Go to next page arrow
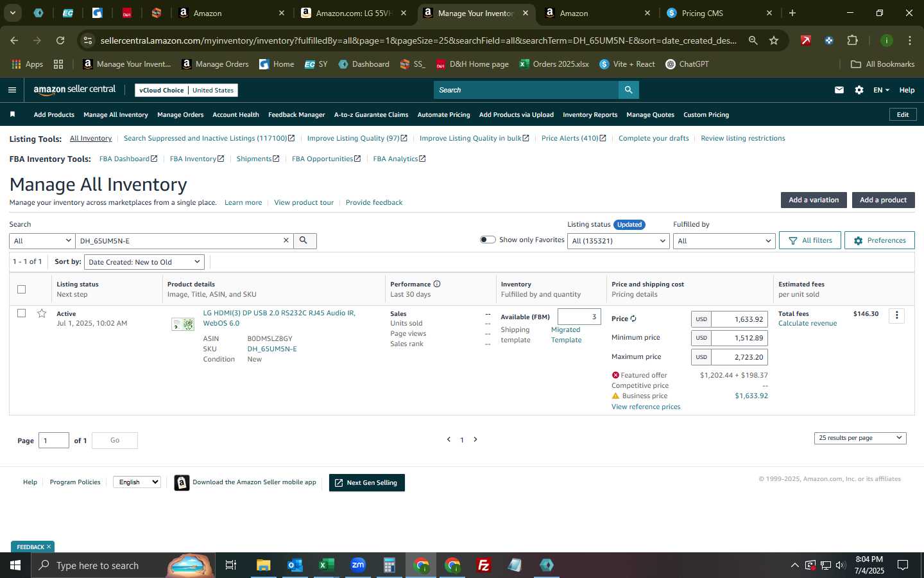924x578 pixels. 475,439
